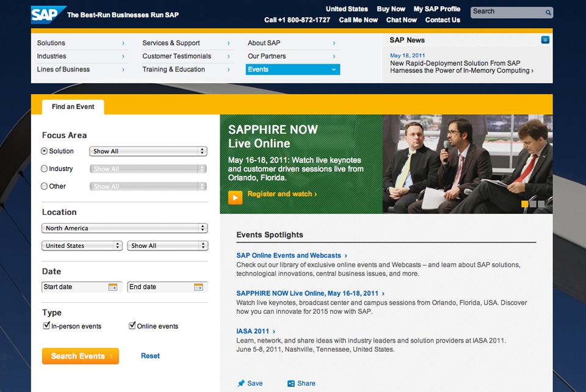This screenshot has width=586, height=392.
Task: Expand the Events menu item
Action: pos(292,70)
